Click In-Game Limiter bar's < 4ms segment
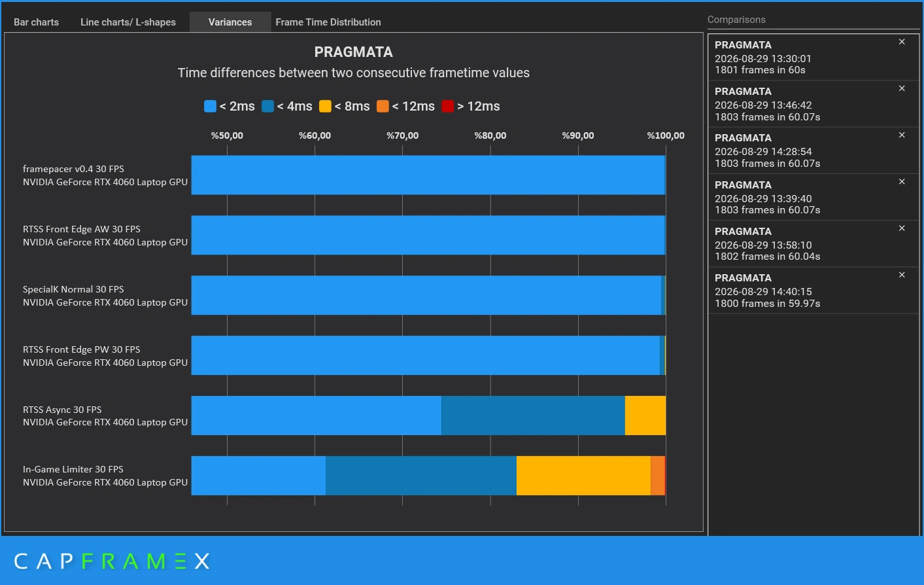The image size is (924, 585). tap(421, 476)
